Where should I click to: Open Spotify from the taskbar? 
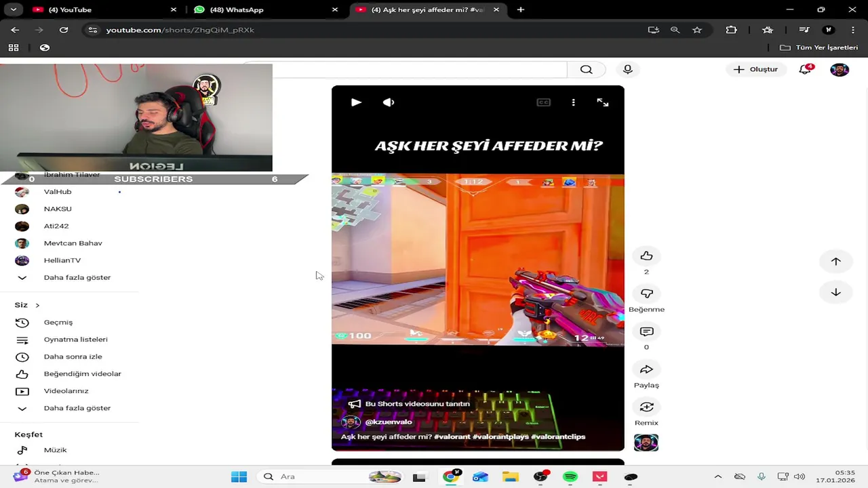(x=570, y=476)
